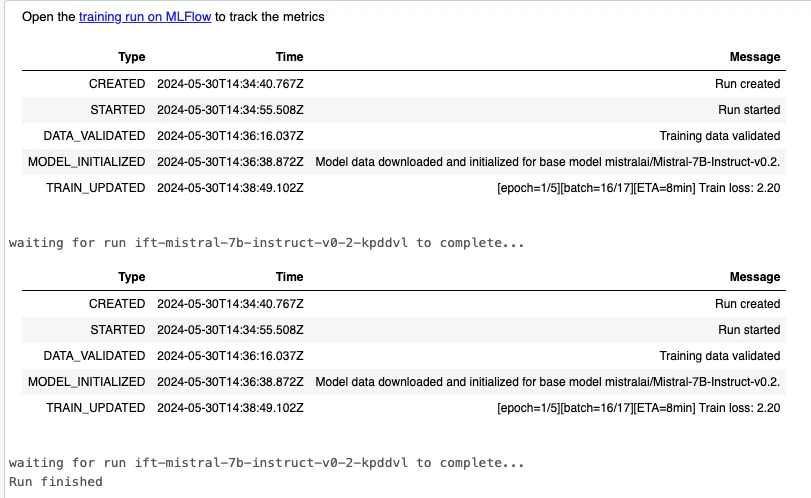Click the TRAIN_UPDATED cell in the second table
This screenshot has height=498, width=811.
96,408
